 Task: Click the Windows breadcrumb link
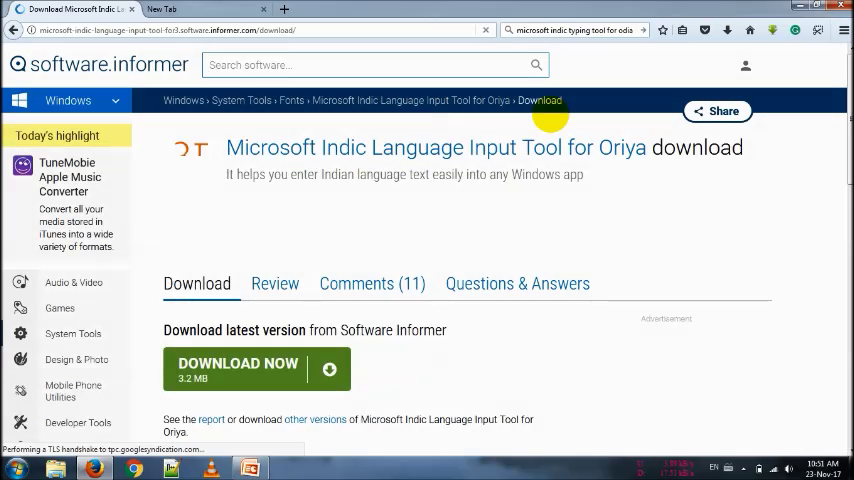[184, 100]
